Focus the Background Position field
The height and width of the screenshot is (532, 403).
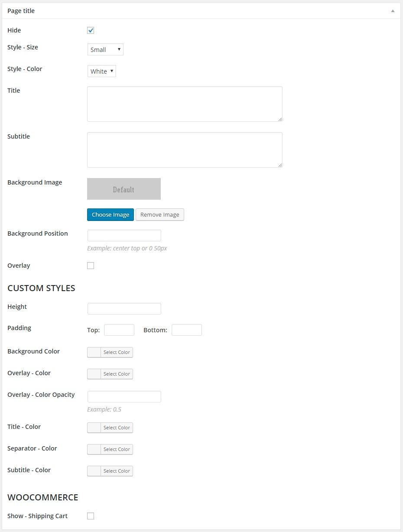click(x=124, y=235)
